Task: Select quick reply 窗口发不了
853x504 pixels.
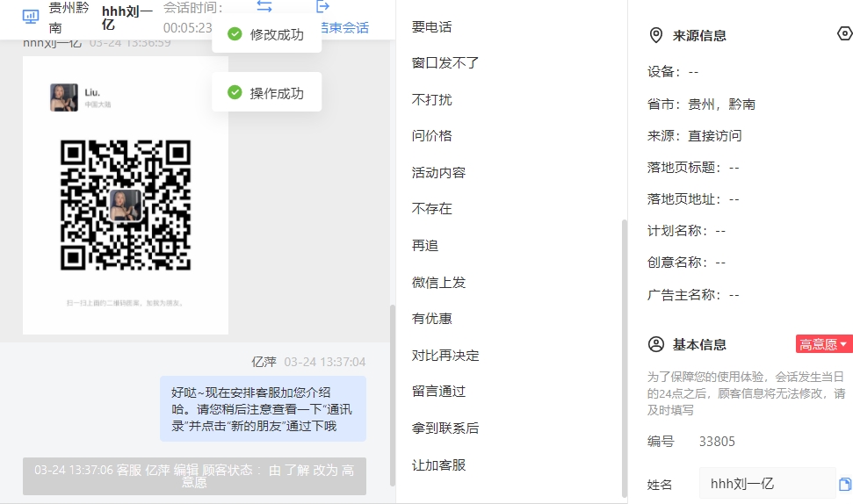Action: [x=445, y=63]
